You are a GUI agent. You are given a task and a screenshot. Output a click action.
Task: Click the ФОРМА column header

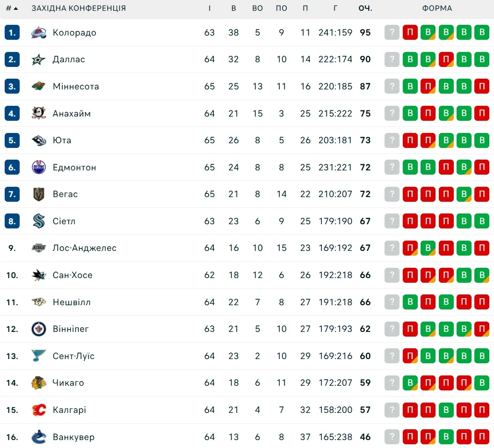pyautogui.click(x=437, y=8)
